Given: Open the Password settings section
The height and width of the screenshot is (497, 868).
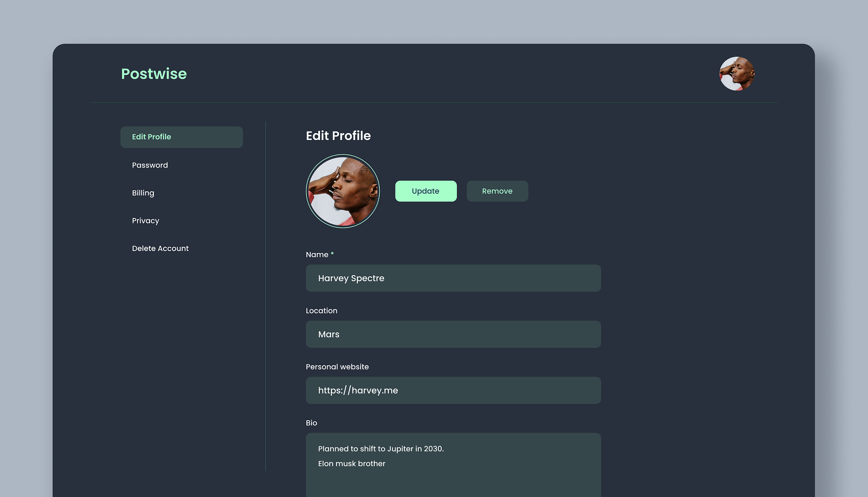Looking at the screenshot, I should 150,165.
